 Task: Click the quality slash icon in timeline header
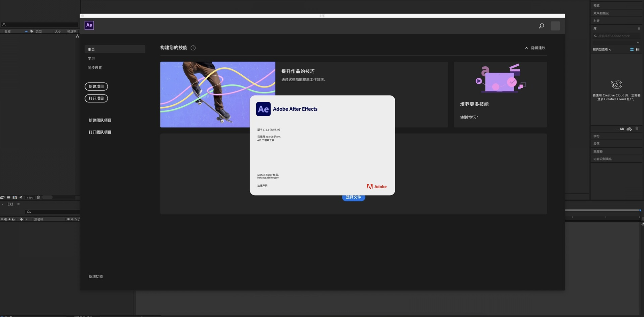pyautogui.click(x=76, y=219)
